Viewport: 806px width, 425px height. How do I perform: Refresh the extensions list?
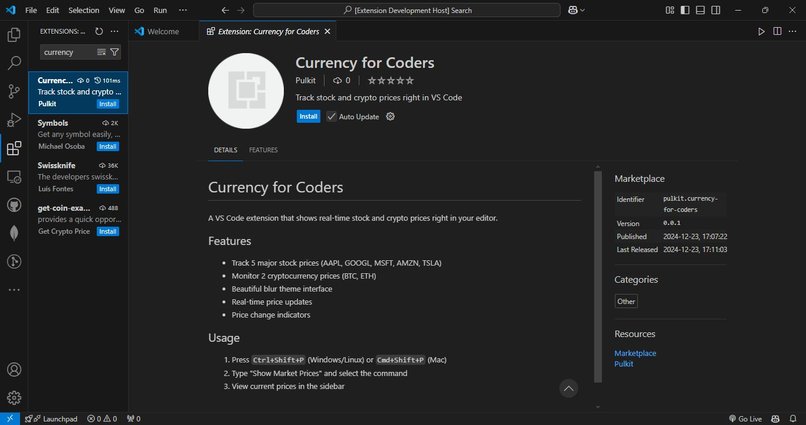tap(99, 31)
